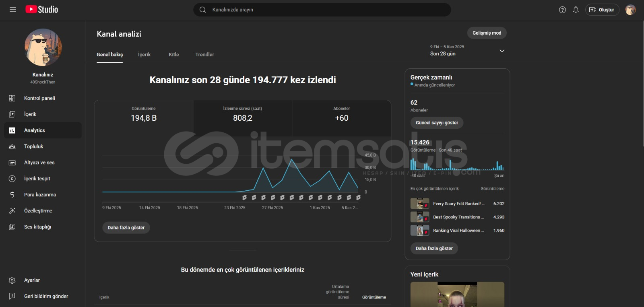The image size is (644, 307).
Task: Click the Oluştur create button
Action: tap(602, 10)
